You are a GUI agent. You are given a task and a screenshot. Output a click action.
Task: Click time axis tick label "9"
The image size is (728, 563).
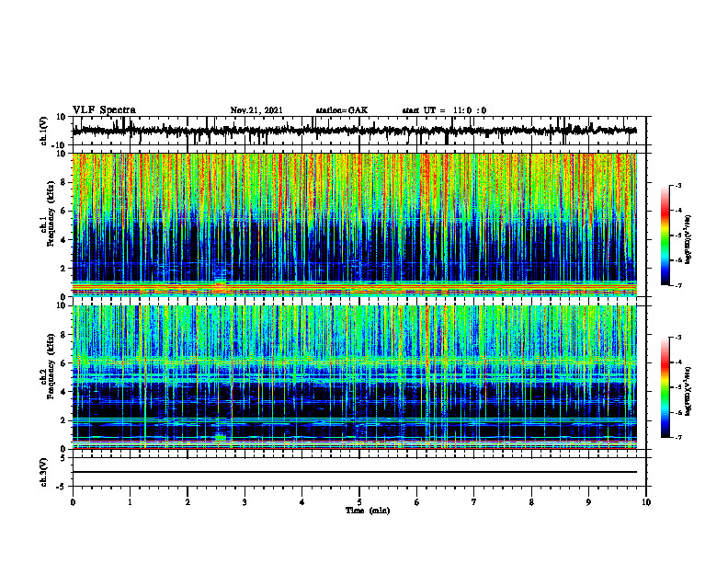point(588,502)
